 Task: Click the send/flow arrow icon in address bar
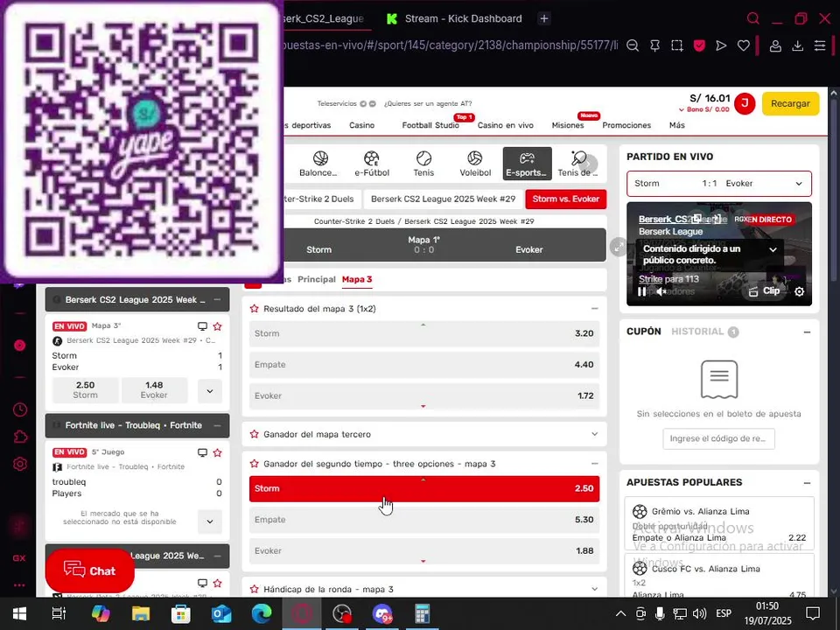pyautogui.click(x=721, y=45)
